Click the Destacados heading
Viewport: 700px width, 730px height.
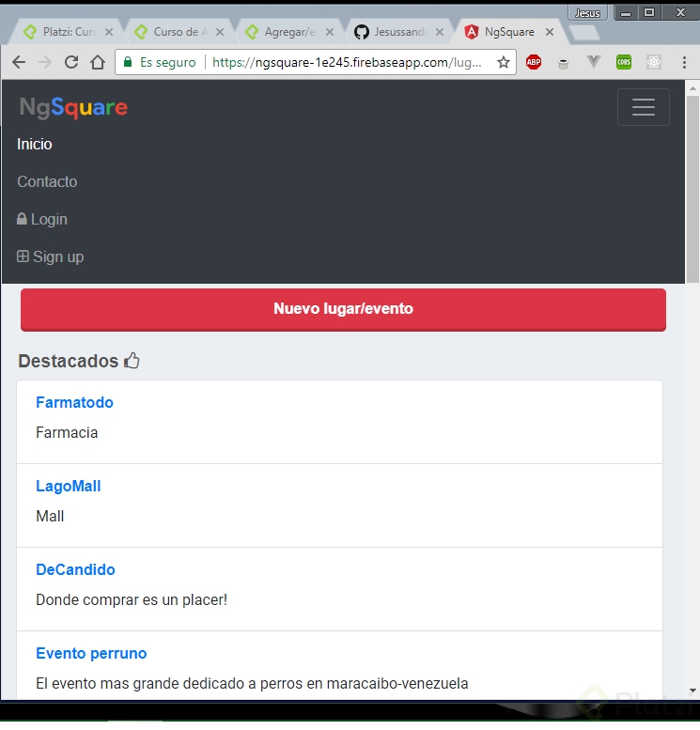coord(68,361)
